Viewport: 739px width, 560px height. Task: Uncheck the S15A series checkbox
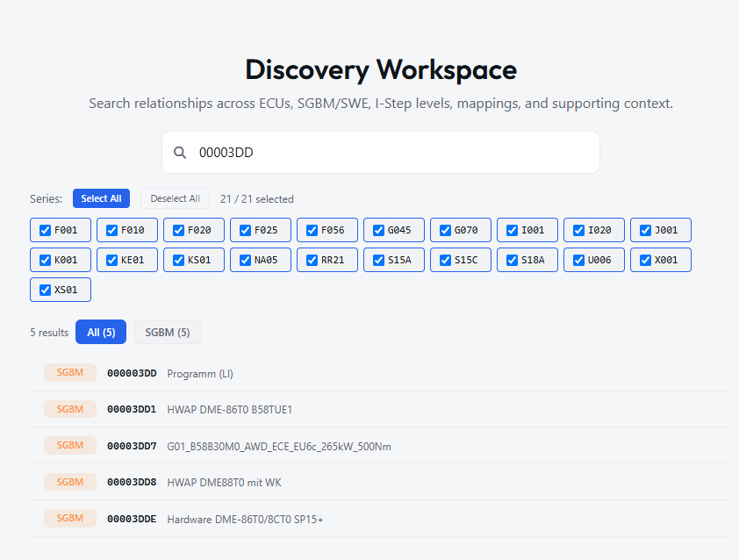379,260
